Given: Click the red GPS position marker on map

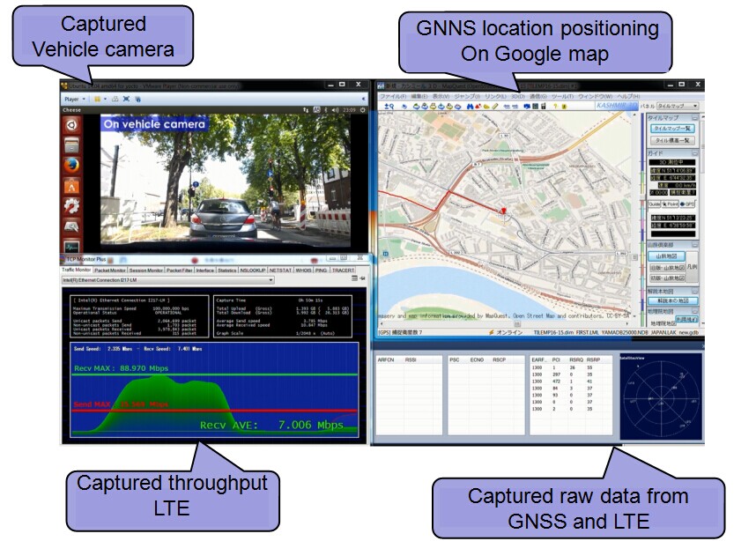Looking at the screenshot, I should point(504,212).
